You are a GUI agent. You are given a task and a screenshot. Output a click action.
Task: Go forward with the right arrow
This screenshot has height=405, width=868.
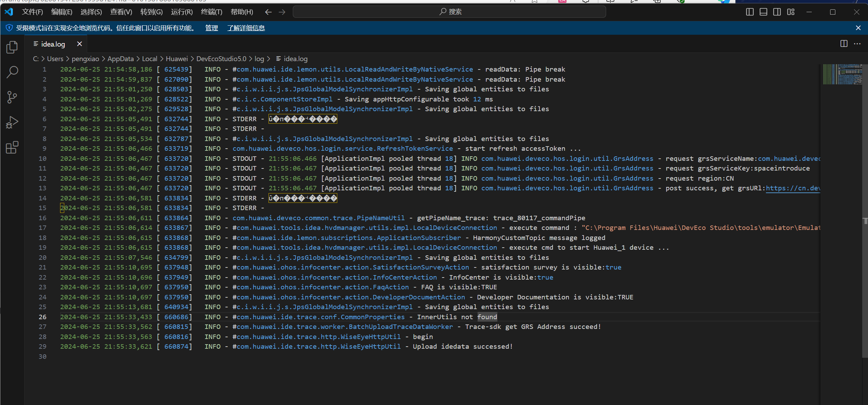pos(282,12)
